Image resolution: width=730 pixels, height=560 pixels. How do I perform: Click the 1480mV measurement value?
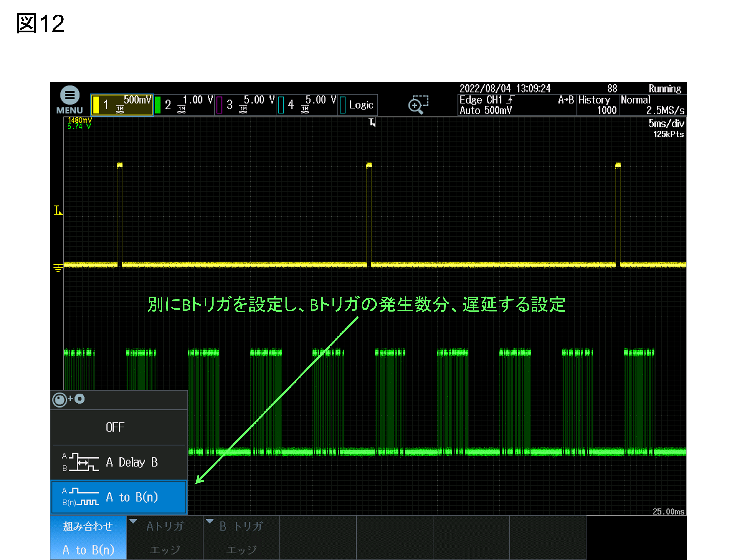(x=80, y=120)
